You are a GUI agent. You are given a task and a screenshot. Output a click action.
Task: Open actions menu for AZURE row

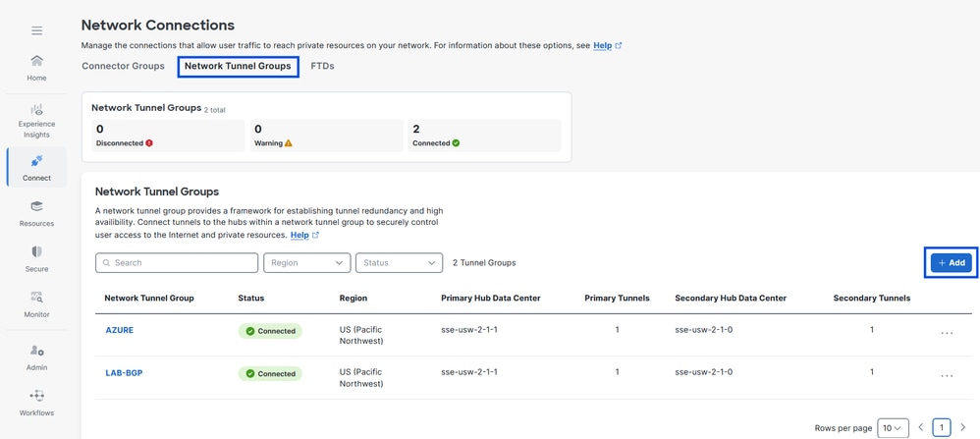(x=947, y=332)
